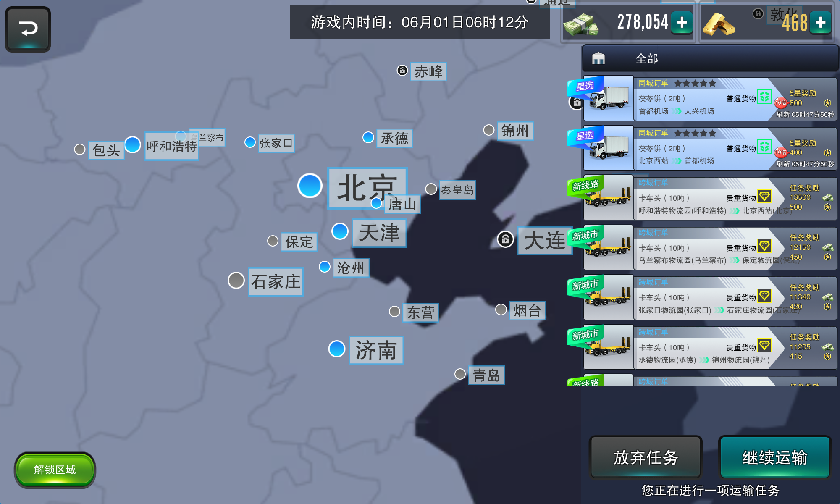Select the Beijing blue city marker
The image size is (840, 504).
(x=310, y=186)
